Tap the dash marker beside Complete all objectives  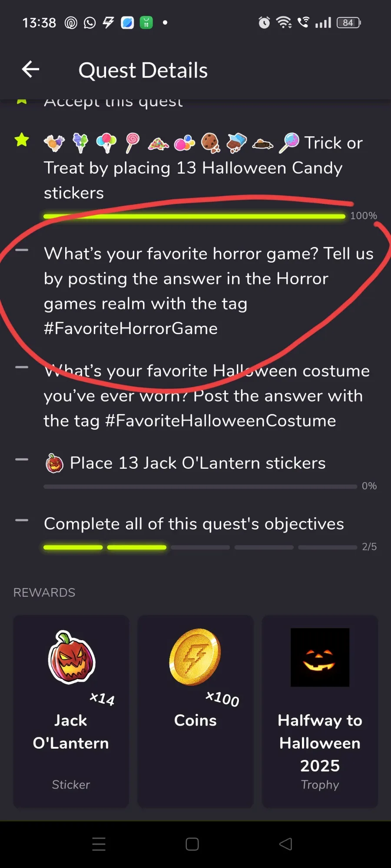pos(22,520)
